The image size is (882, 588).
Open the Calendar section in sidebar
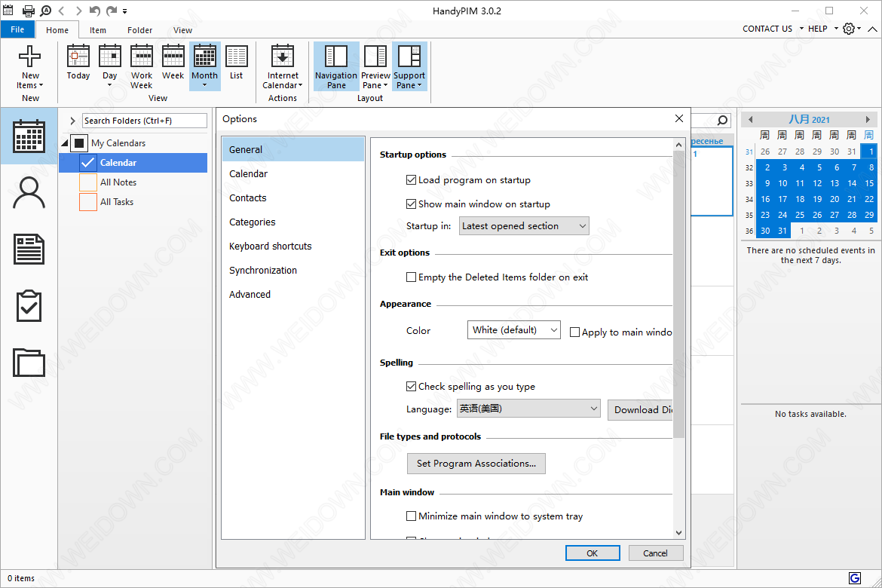point(29,136)
